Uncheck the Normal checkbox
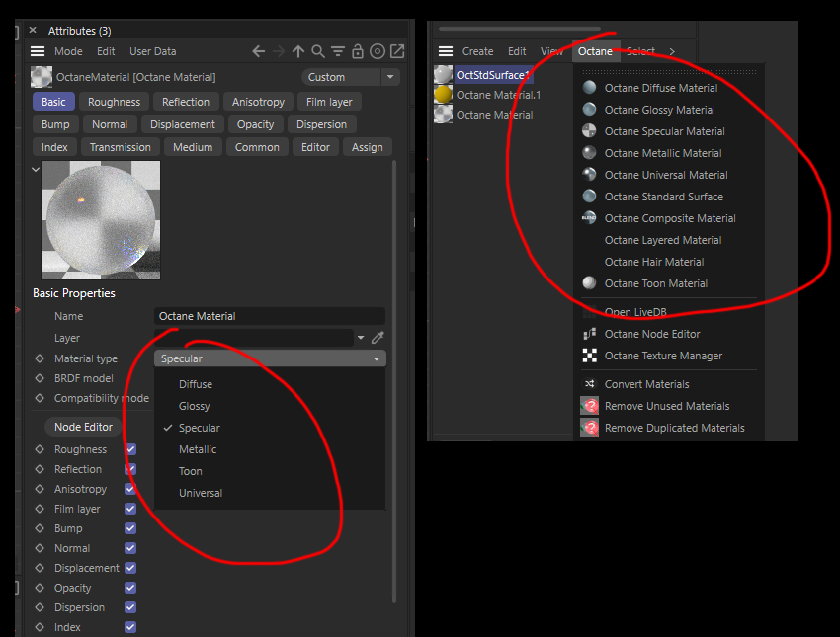This screenshot has height=637, width=840. [130, 548]
